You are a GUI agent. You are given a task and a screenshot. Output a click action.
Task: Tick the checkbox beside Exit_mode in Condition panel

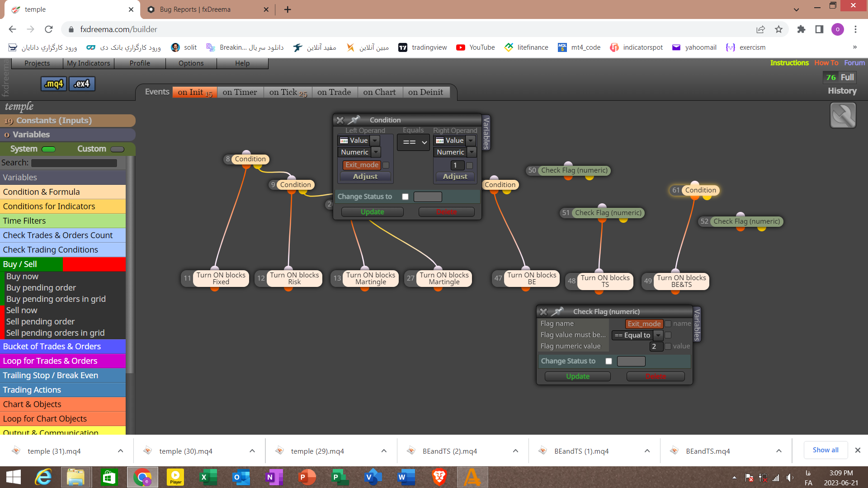click(x=386, y=165)
